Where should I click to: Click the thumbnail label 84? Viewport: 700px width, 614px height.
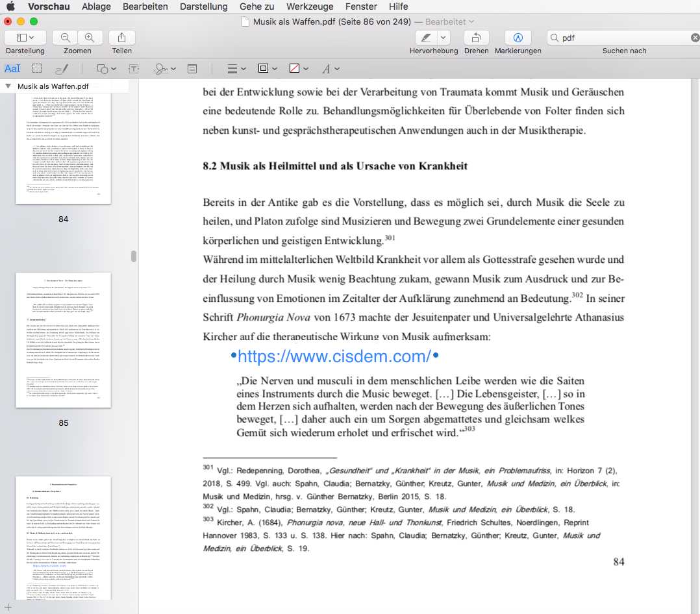tap(64, 219)
